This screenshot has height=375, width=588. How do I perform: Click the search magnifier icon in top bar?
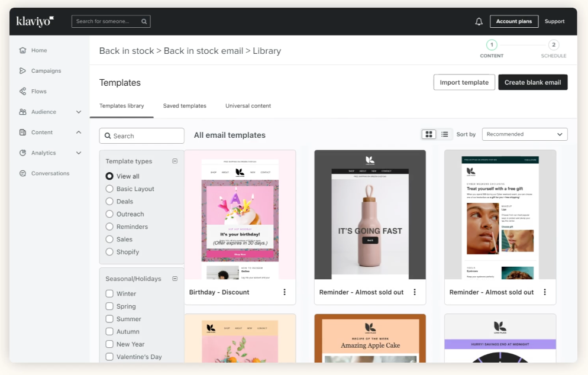click(x=144, y=21)
